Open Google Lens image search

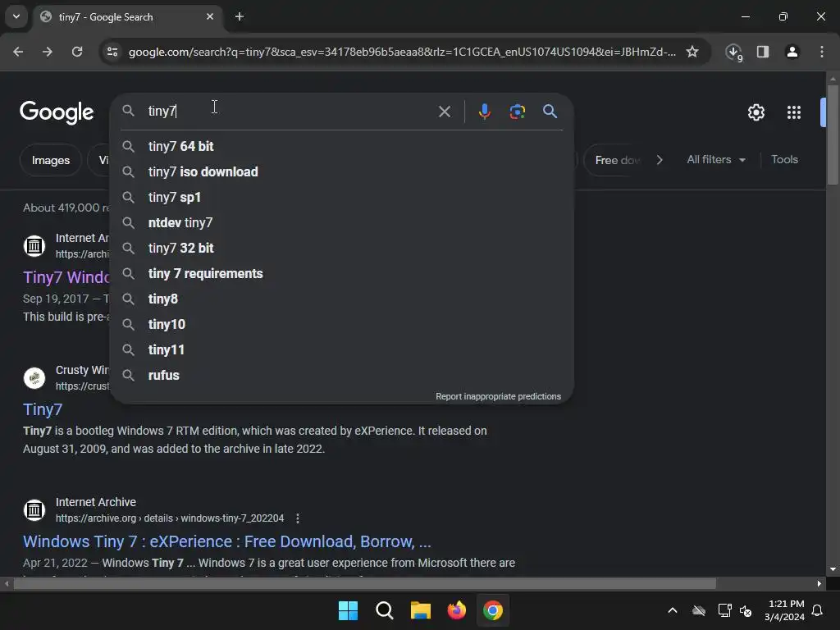517,112
